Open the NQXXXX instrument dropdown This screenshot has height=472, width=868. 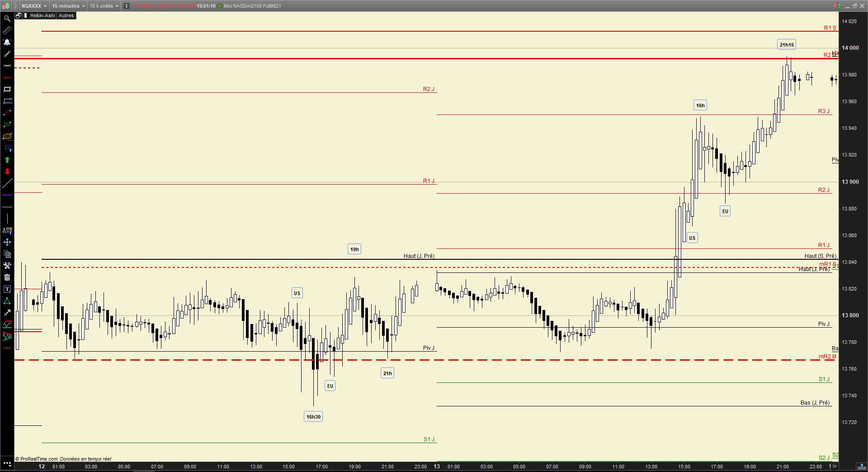tap(34, 6)
